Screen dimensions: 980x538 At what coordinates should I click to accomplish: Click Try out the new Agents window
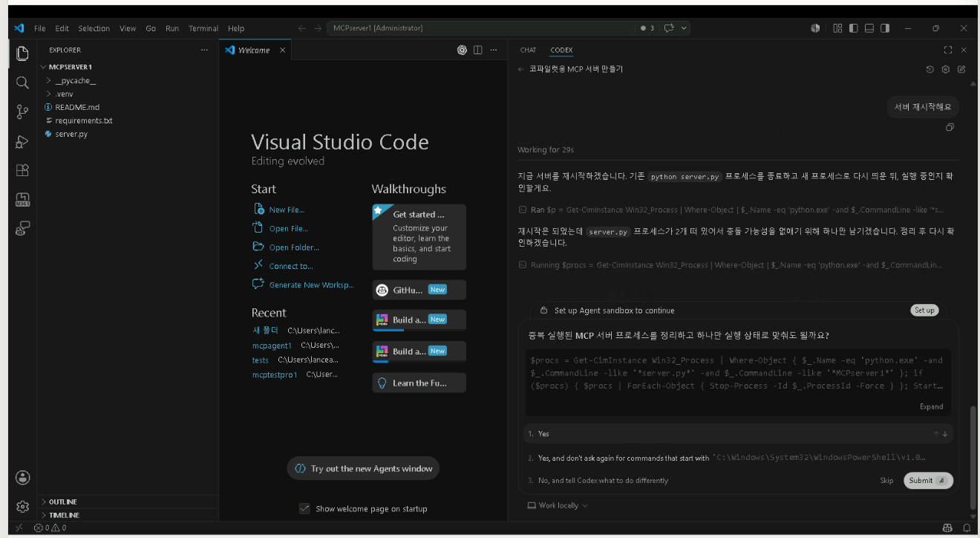(364, 468)
